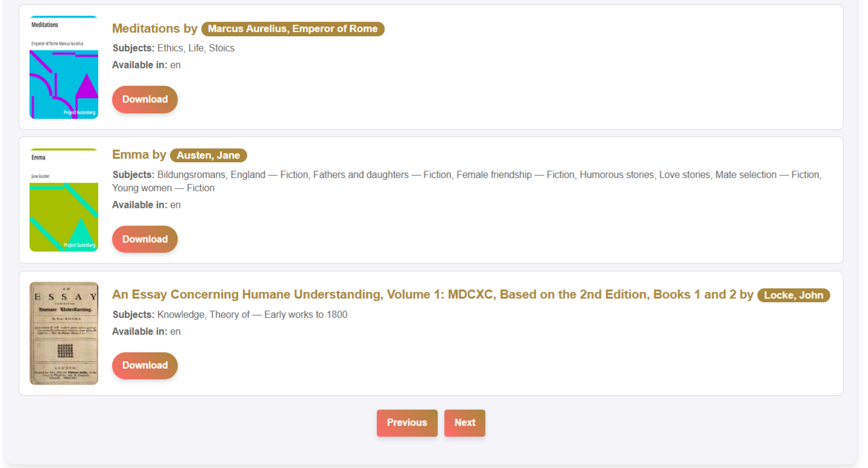Select the Austen, Jane author badge
This screenshot has height=468, width=868.
pyautogui.click(x=209, y=156)
